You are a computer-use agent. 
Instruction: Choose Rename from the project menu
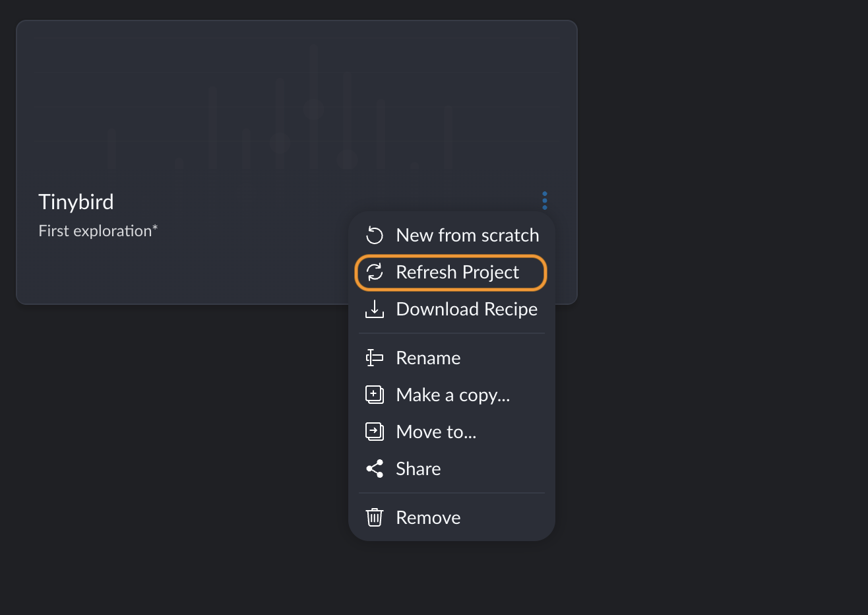click(x=428, y=358)
